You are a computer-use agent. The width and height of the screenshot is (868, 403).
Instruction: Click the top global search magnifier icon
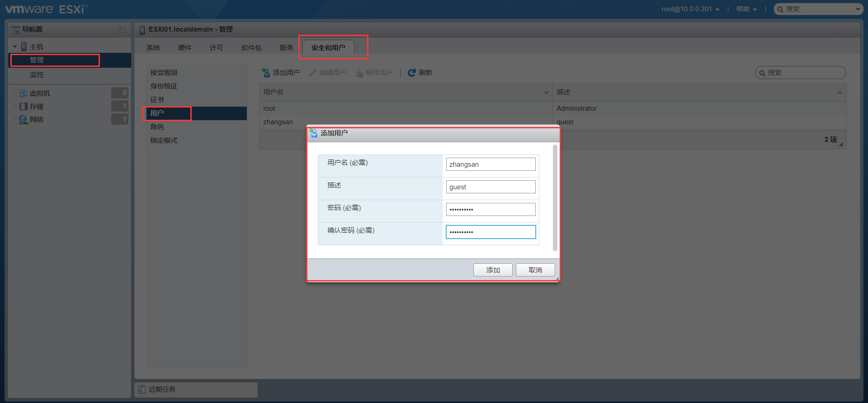pos(780,9)
